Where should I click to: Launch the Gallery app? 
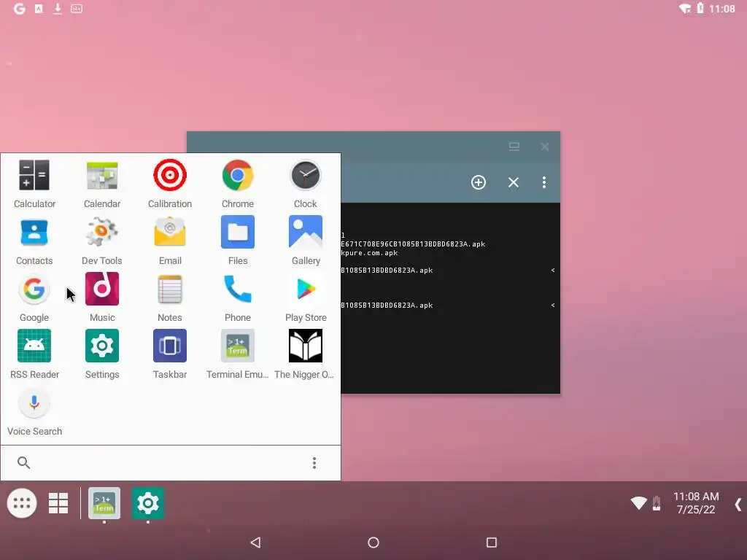306,241
